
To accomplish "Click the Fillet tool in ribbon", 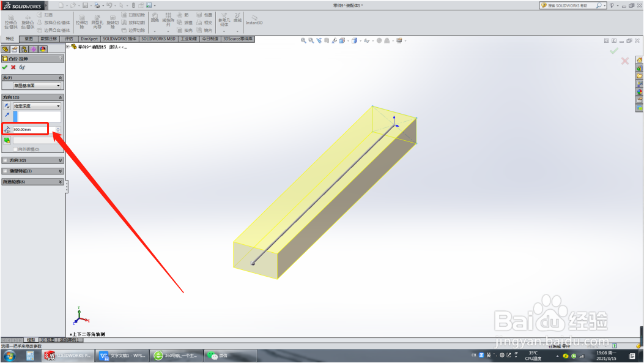I will click(x=155, y=17).
